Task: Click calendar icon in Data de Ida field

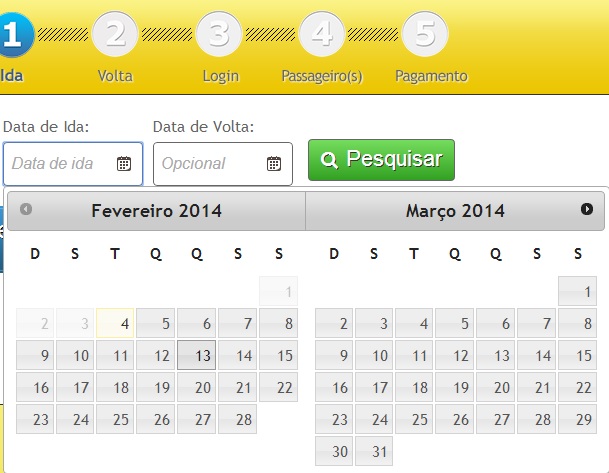Action: (124, 163)
